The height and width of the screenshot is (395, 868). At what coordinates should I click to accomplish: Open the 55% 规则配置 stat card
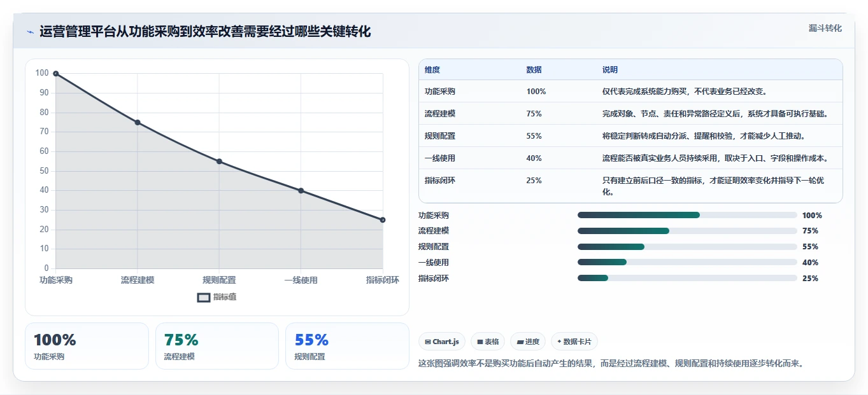[x=347, y=346]
